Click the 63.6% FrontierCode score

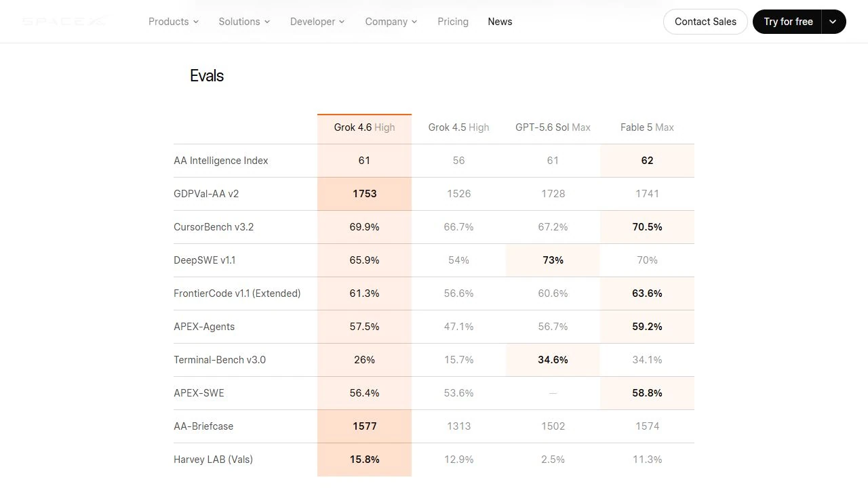pos(647,293)
